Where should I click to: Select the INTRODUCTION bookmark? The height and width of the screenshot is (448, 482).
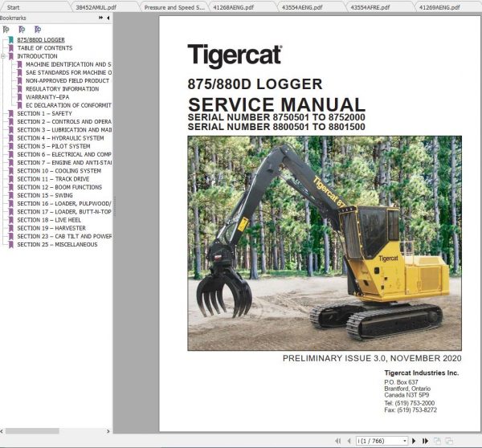point(37,56)
